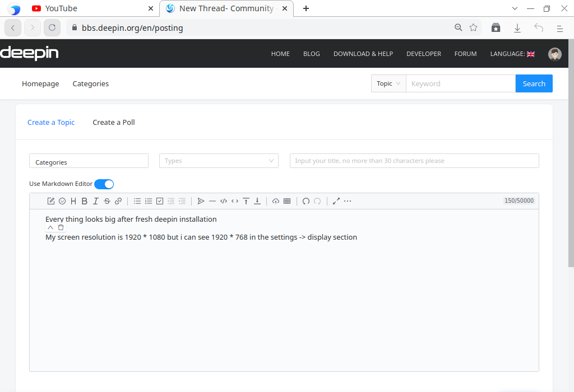Click the indent list icon

[x=182, y=201]
